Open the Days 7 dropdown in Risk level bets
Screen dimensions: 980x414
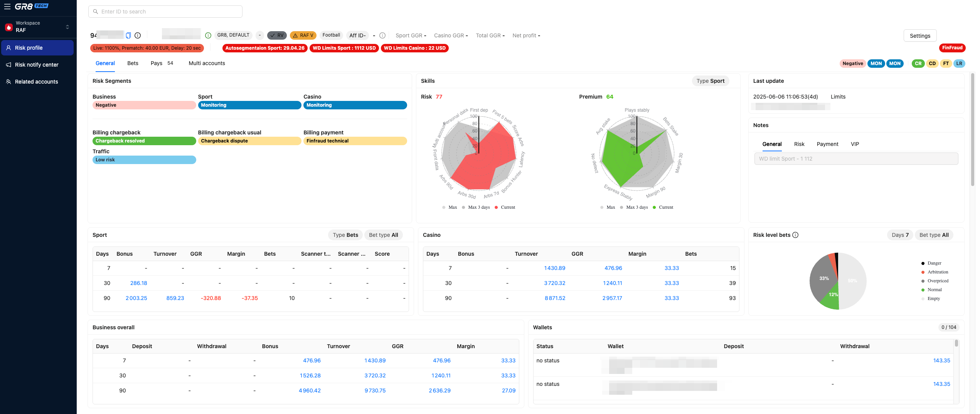click(x=900, y=235)
